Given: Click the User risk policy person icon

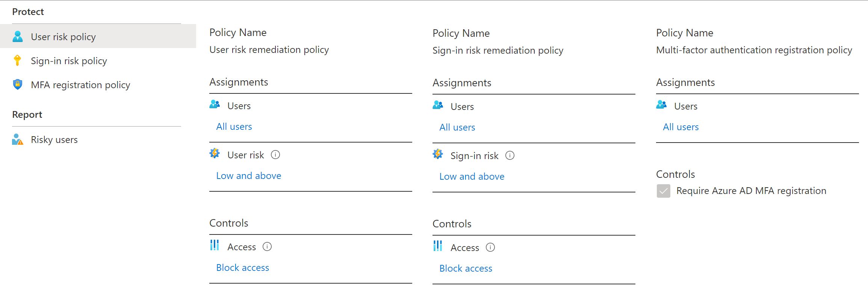Looking at the screenshot, I should (x=18, y=37).
